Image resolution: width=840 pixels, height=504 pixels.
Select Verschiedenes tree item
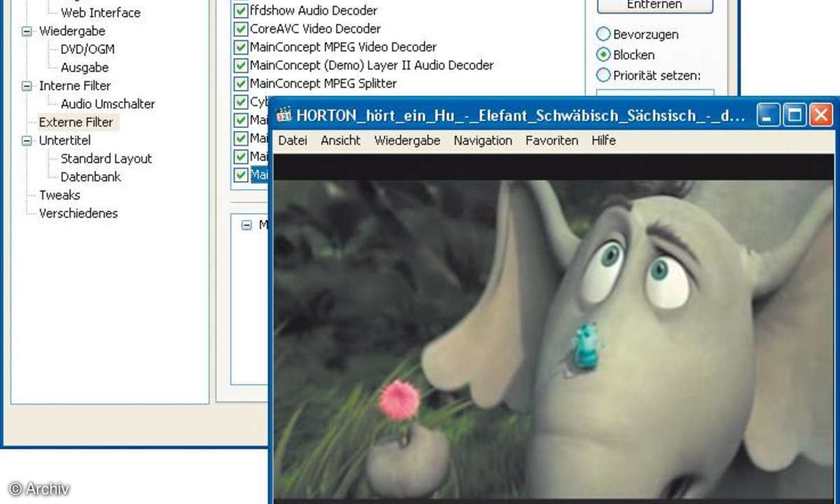point(78,213)
